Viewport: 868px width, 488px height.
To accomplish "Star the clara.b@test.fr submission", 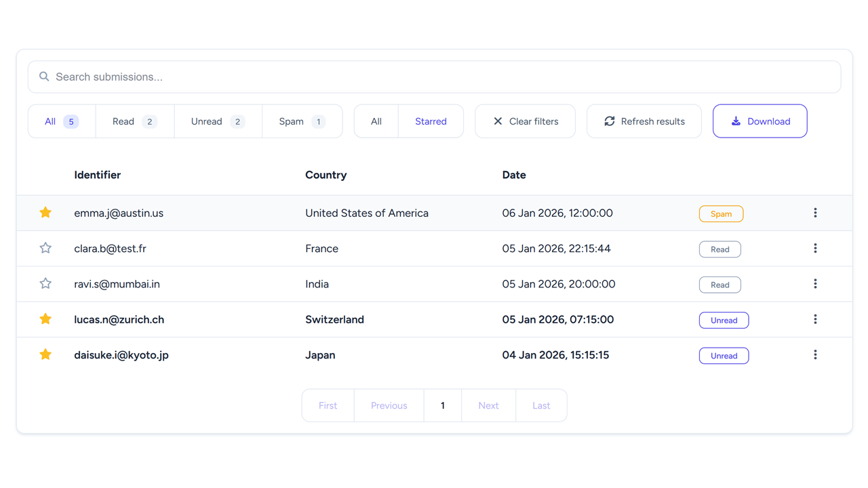I will [45, 249].
